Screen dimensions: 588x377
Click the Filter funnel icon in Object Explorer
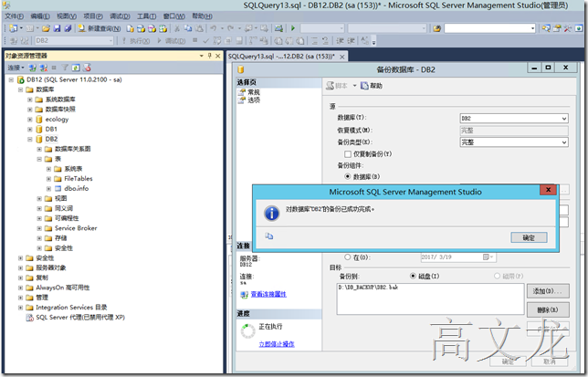[65, 68]
